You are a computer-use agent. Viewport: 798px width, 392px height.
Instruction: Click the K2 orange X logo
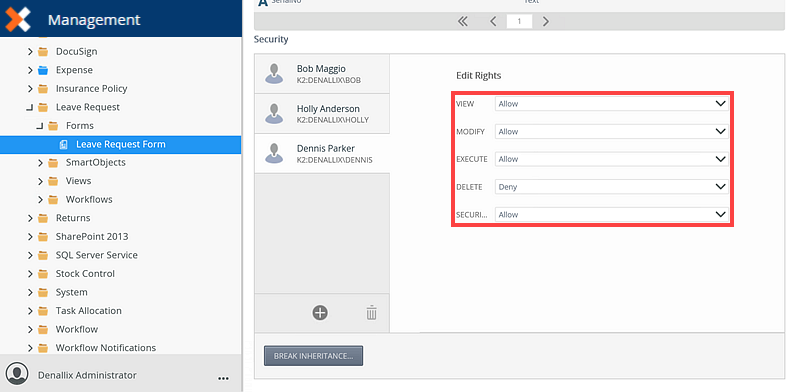coord(18,19)
